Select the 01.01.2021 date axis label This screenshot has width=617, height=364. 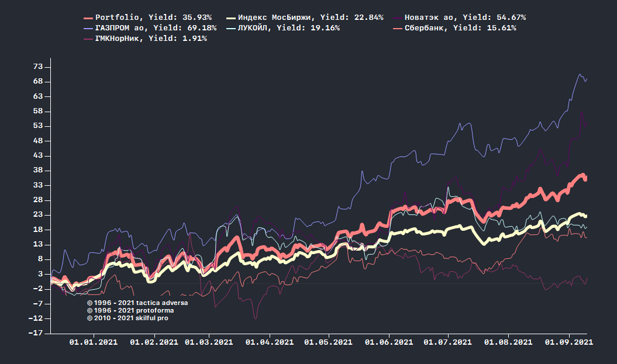point(94,342)
